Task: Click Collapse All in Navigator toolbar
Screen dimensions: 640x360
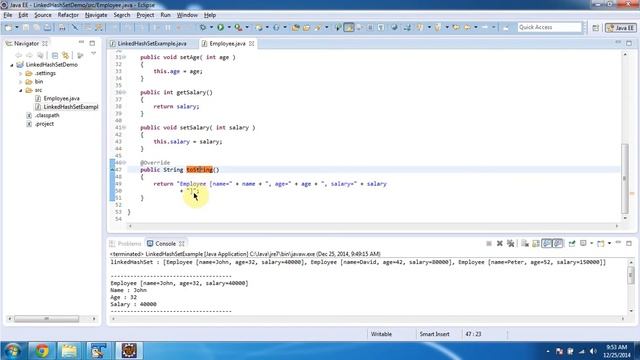Action: (55, 55)
